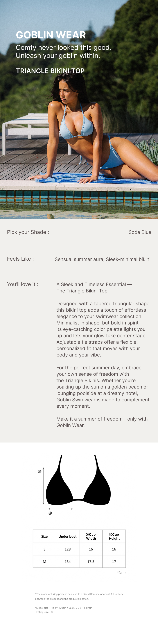Click the circled b marker beside the diagram

(x=40, y=471)
